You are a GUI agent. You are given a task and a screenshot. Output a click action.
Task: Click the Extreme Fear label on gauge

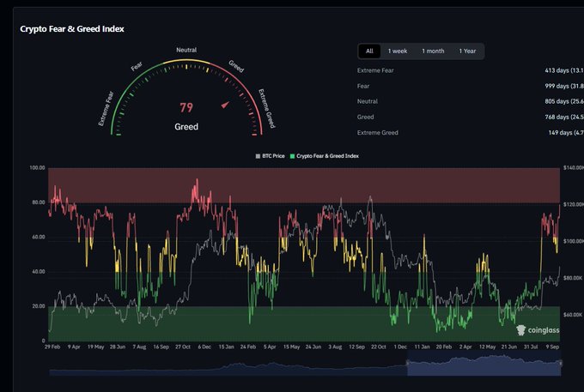pos(106,109)
